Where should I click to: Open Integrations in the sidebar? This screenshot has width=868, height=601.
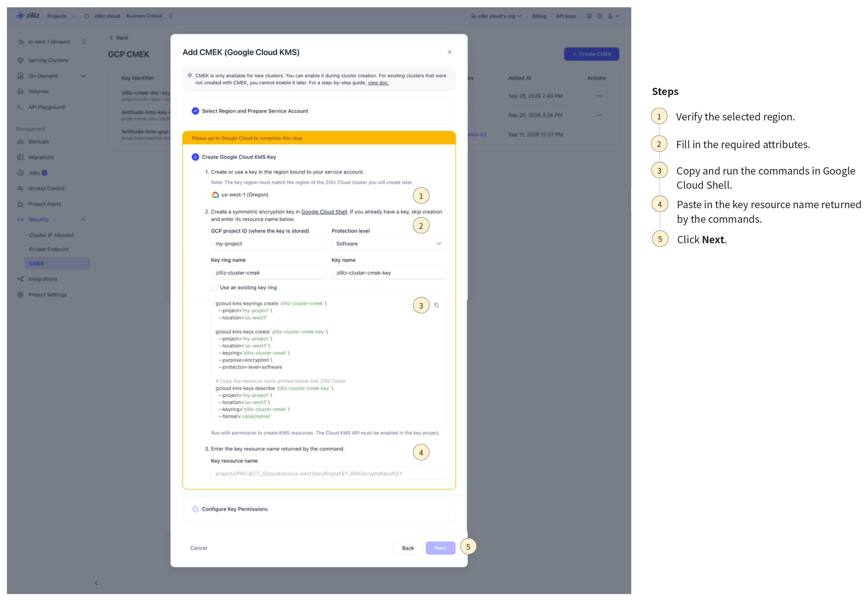click(43, 279)
